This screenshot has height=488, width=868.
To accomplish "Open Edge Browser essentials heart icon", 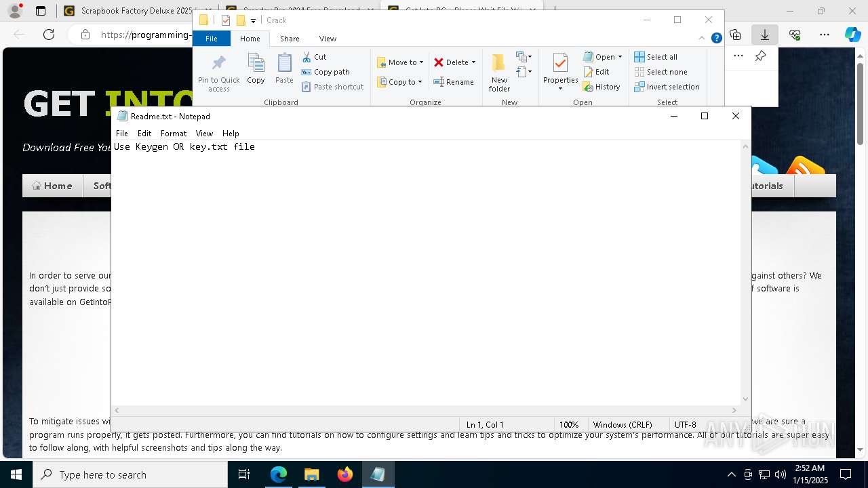I will pyautogui.click(x=795, y=35).
